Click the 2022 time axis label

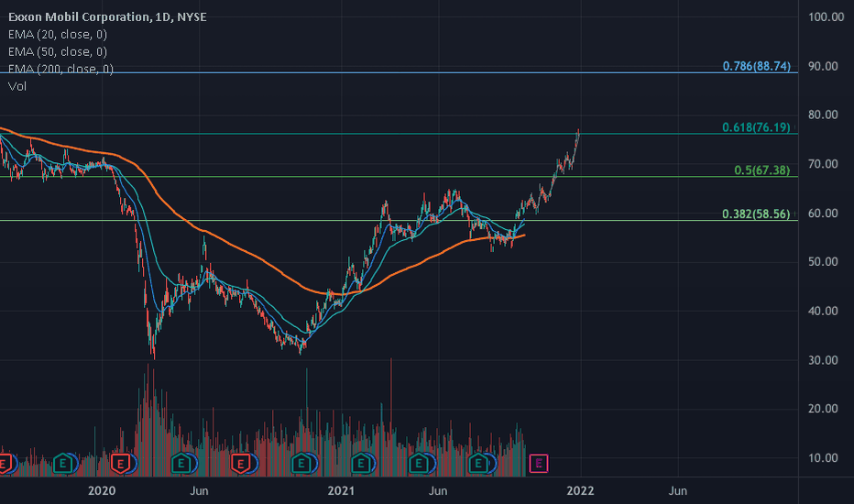coord(580,491)
